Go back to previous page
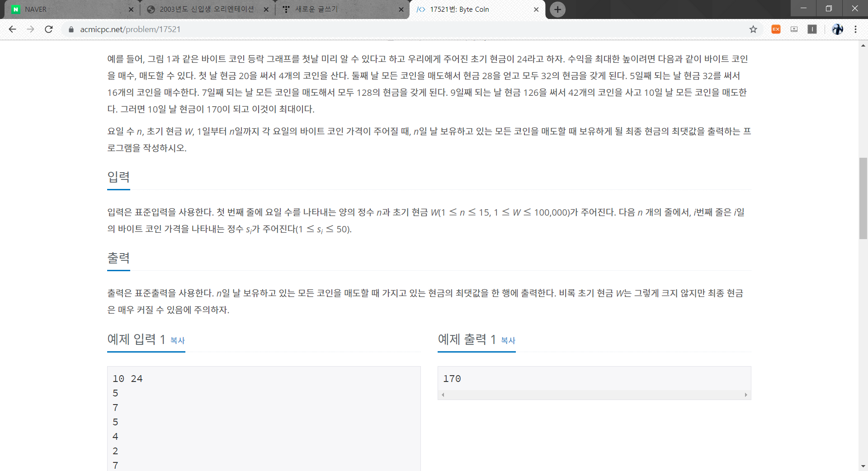The height and width of the screenshot is (471, 868). 13,29
